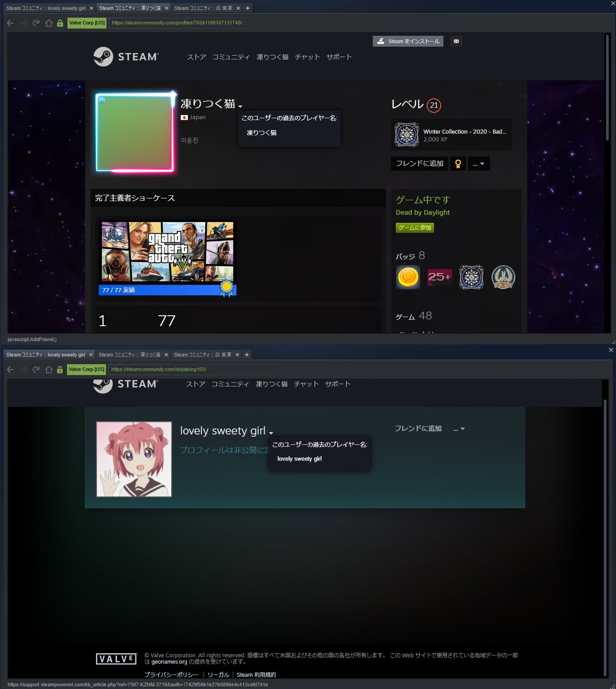Open the home page in the bottom browser window

point(48,370)
